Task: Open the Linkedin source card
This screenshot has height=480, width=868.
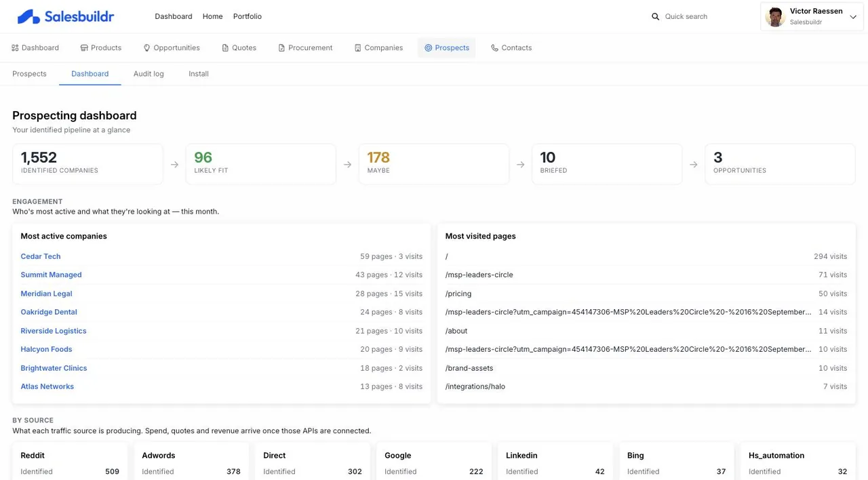Action: pos(555,462)
